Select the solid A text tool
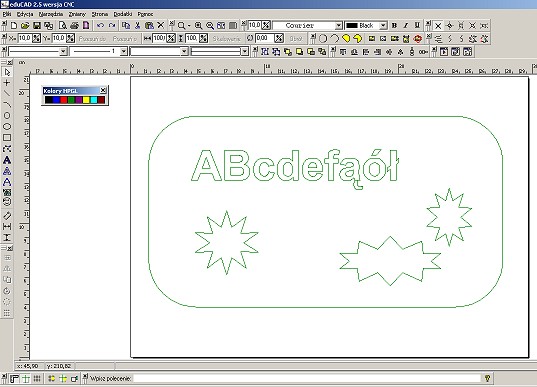The width and height of the screenshot is (537, 387). [x=7, y=160]
